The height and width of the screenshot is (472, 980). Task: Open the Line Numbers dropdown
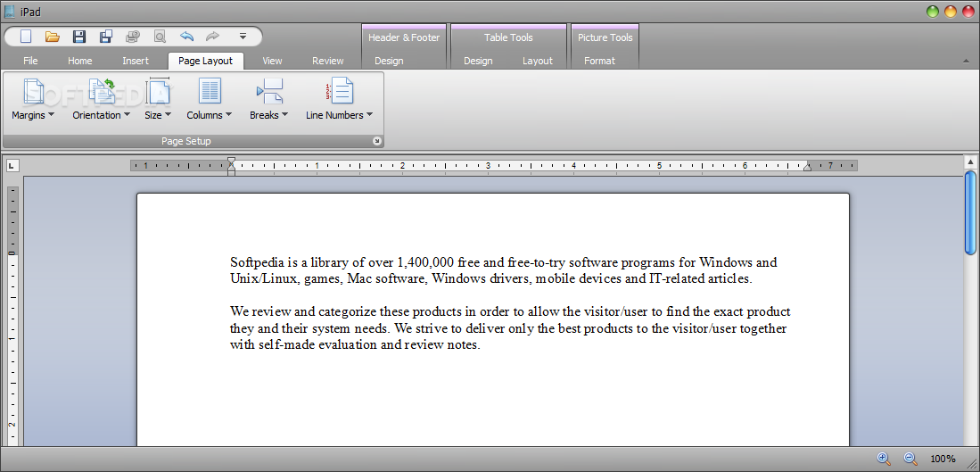(x=340, y=99)
